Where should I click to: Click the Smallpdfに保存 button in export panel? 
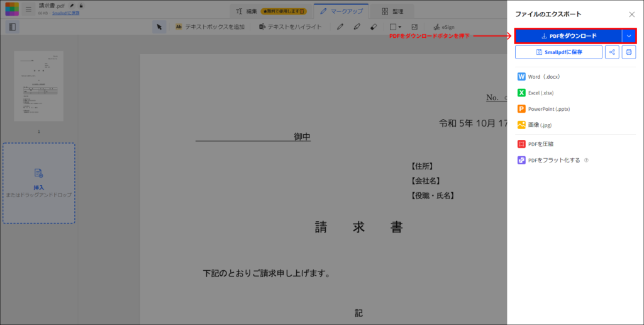tap(558, 52)
